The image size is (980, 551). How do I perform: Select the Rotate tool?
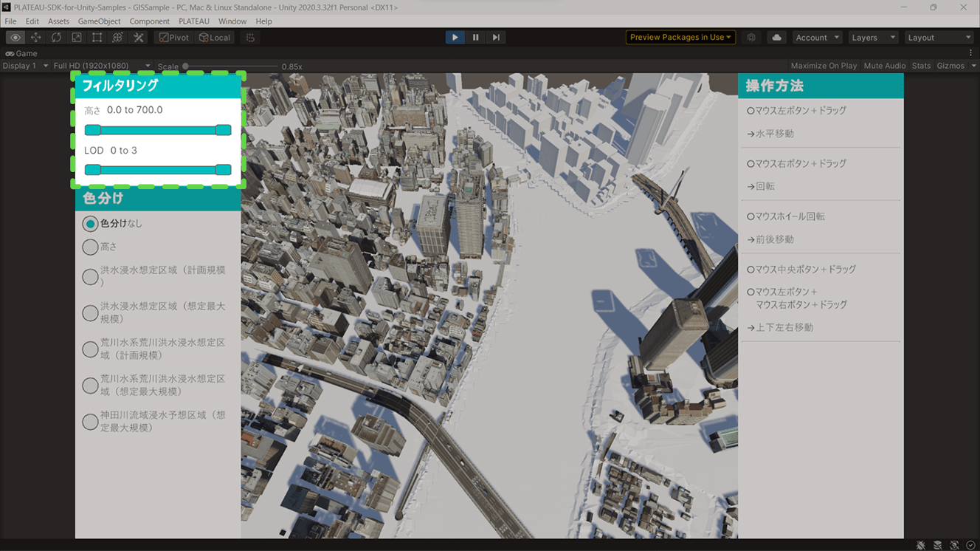56,38
